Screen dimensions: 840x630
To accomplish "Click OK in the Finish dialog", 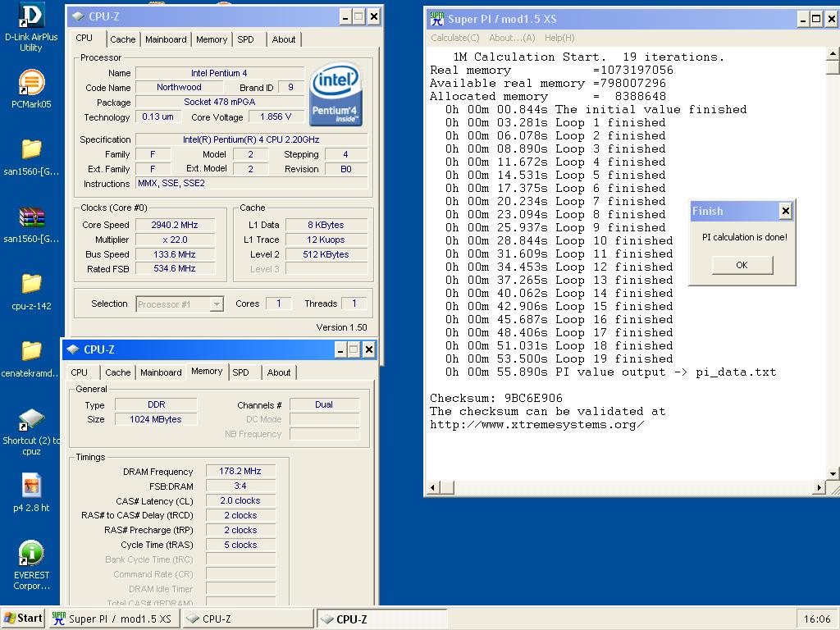I will (742, 265).
